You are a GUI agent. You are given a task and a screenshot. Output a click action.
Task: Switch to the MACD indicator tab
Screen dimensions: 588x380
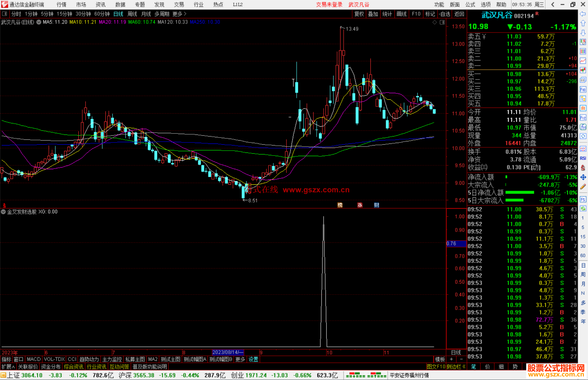click(x=33, y=359)
